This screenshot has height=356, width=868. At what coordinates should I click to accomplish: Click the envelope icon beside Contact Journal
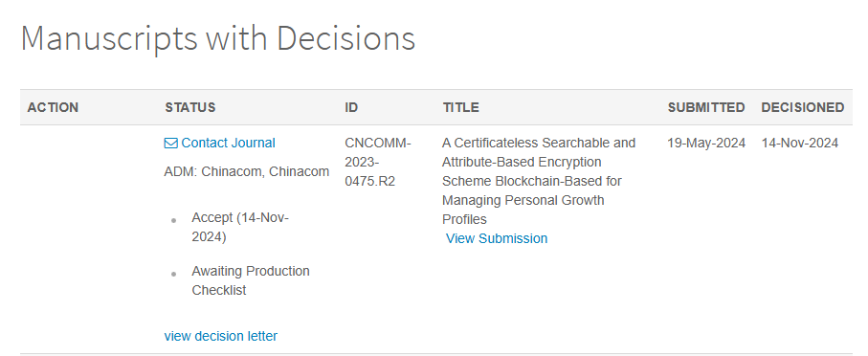click(170, 144)
